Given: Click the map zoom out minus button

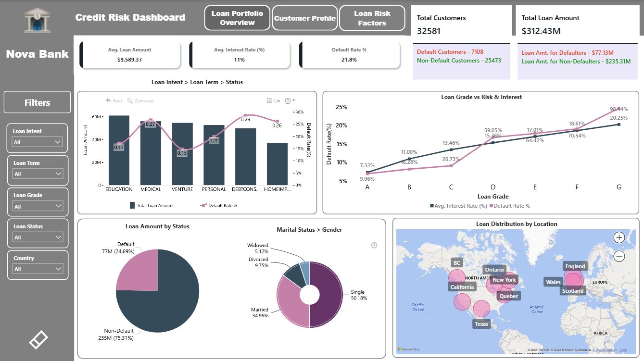Looking at the screenshot, I should point(619,256).
